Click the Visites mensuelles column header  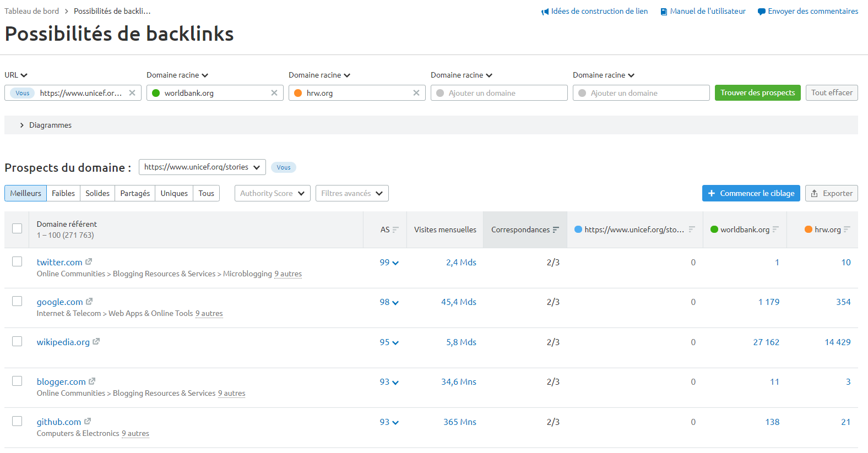pyautogui.click(x=445, y=230)
